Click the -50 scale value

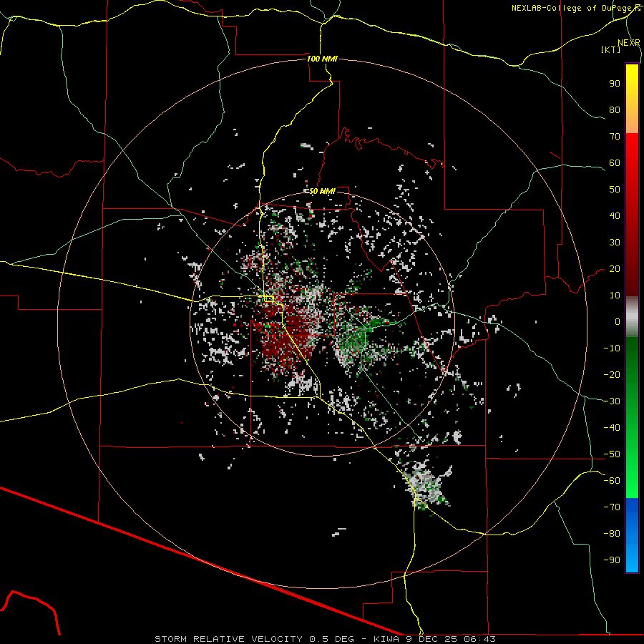612,454
